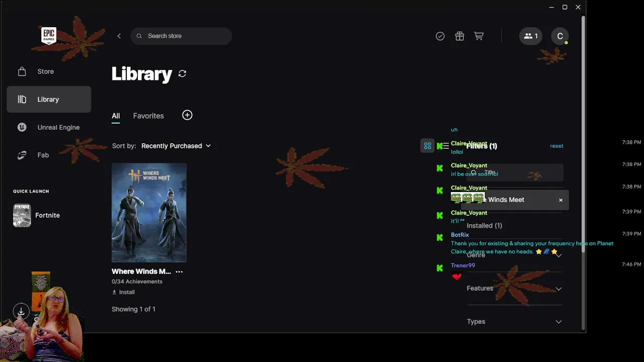Open the shopping cart icon
644x362 pixels.
[x=478, y=36]
